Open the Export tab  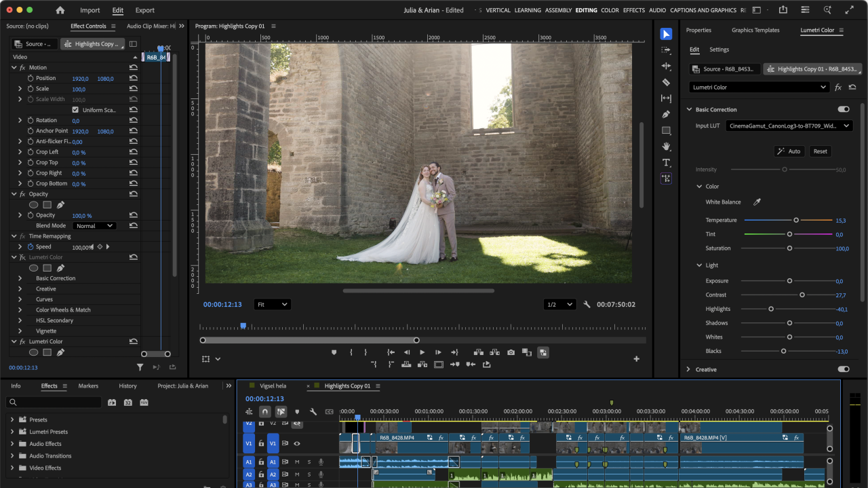(144, 10)
